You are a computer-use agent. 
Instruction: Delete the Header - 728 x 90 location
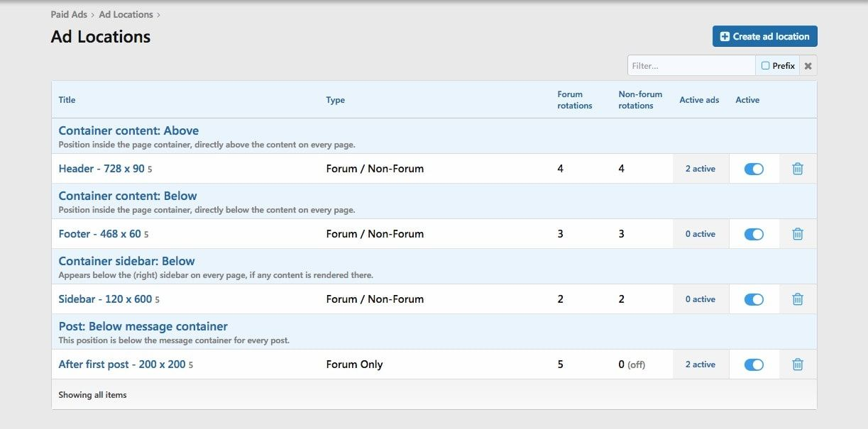(x=797, y=169)
